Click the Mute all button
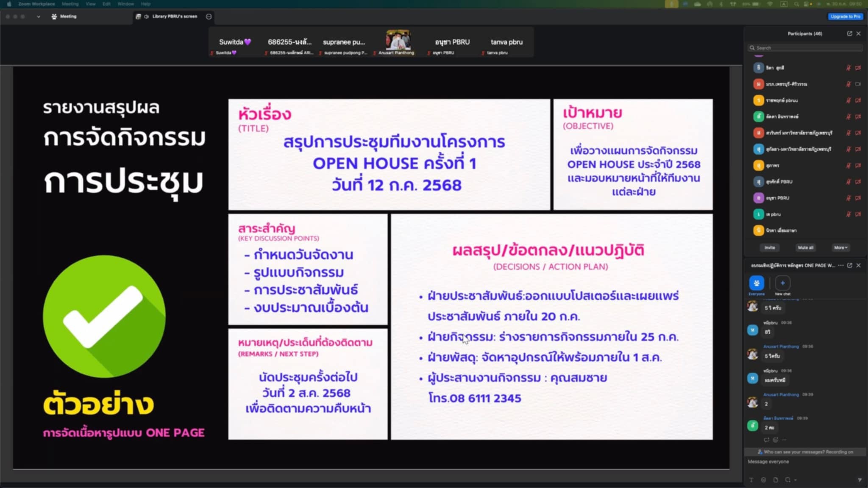 click(x=805, y=247)
